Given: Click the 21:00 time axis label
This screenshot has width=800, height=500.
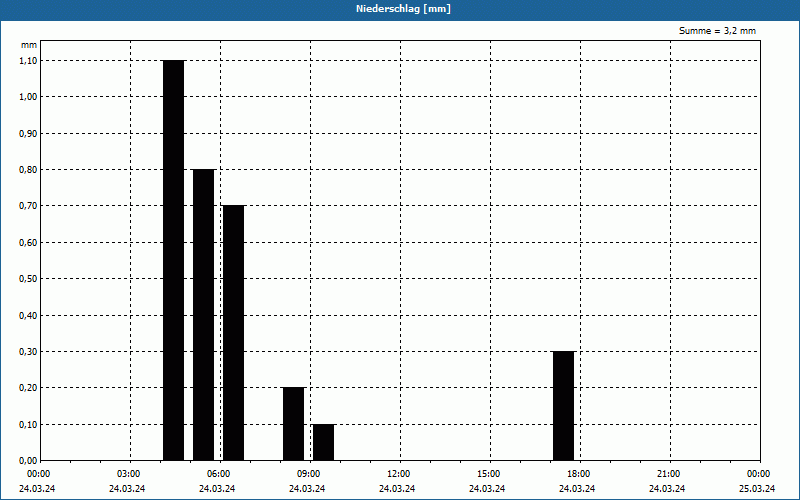Looking at the screenshot, I should tap(668, 474).
